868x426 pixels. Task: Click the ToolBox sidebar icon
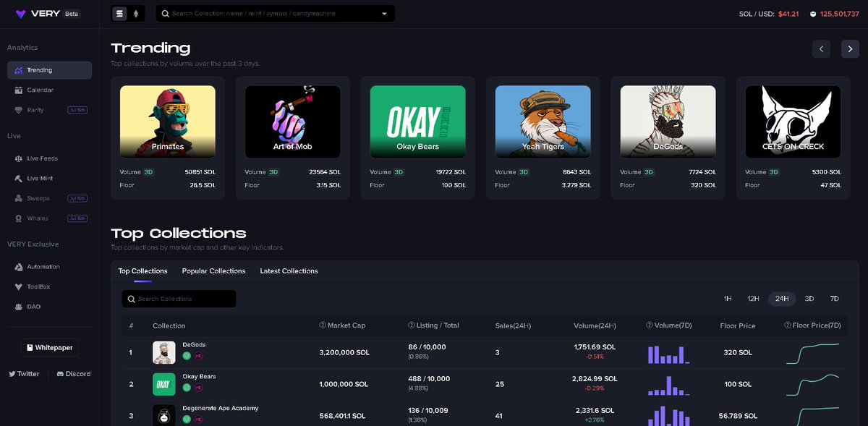[x=20, y=286]
